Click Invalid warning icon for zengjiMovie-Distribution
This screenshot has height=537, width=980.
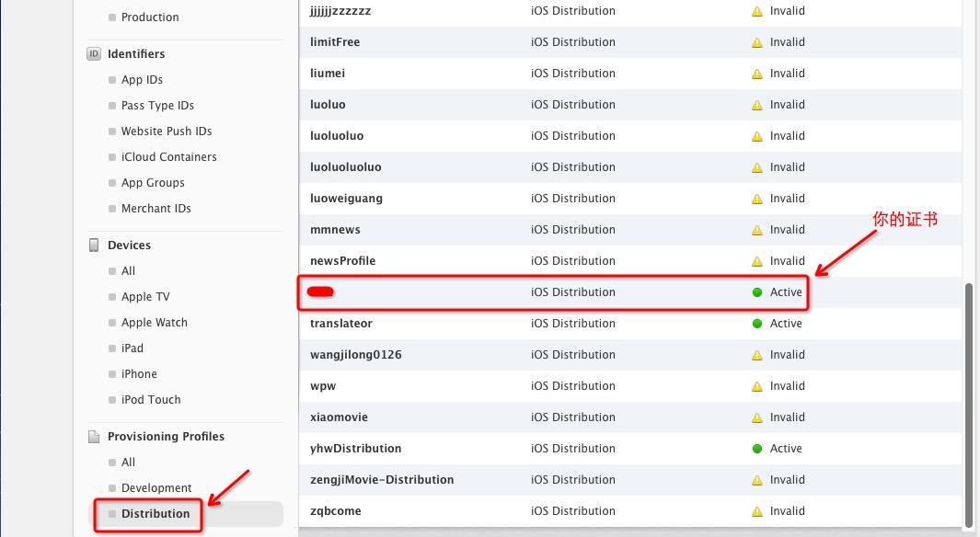(757, 480)
